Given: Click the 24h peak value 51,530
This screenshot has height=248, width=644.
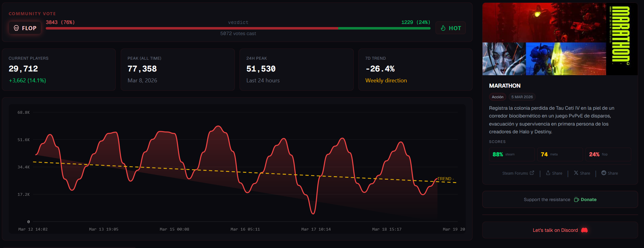Looking at the screenshot, I should [x=261, y=69].
